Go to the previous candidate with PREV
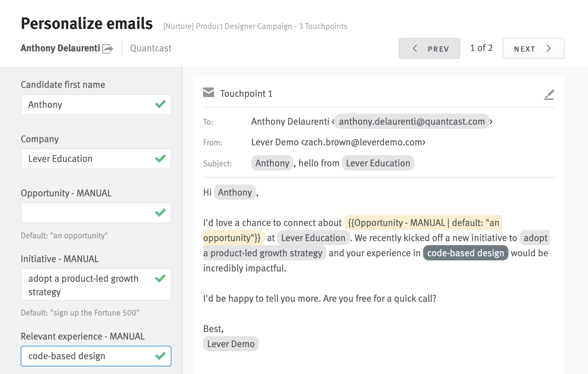 429,49
